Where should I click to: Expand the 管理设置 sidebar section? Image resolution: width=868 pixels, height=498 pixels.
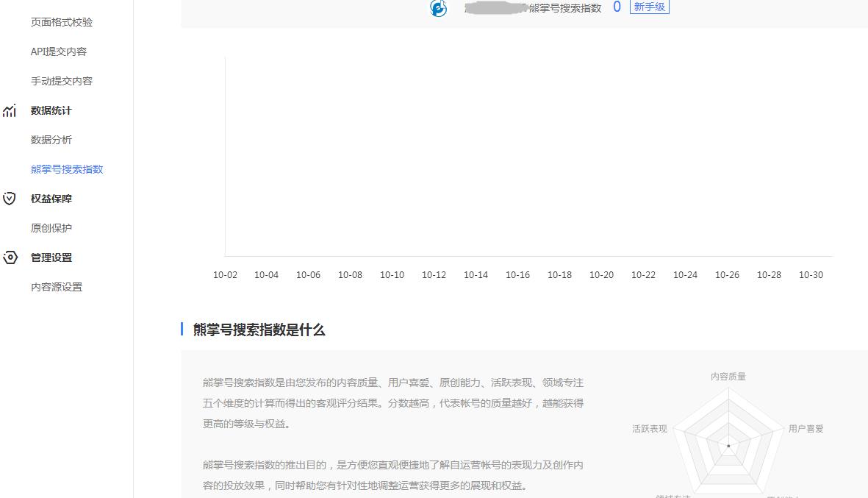point(50,257)
